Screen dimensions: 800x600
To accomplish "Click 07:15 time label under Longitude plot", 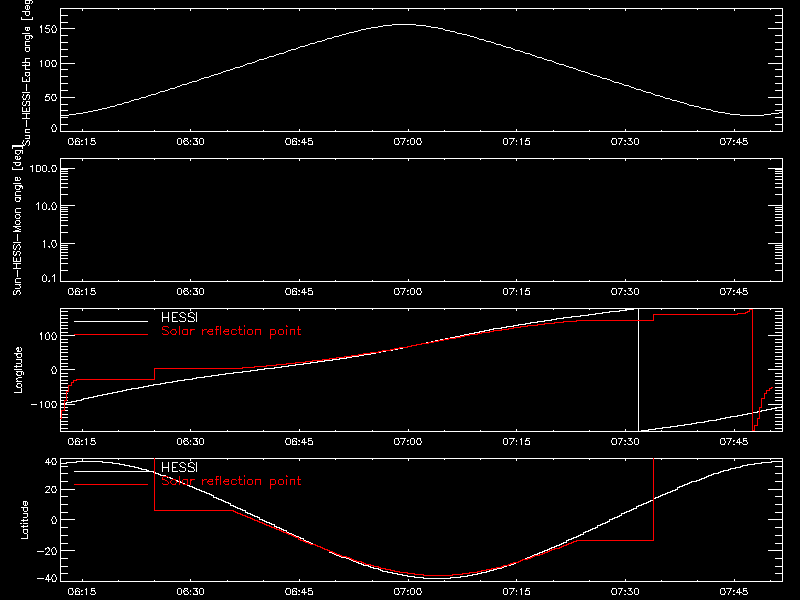I will 516,442.
